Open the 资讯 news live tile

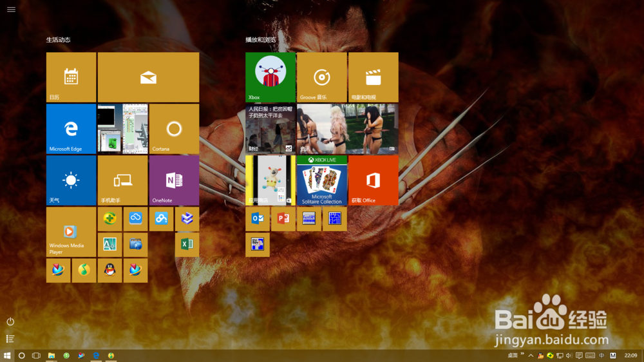348,129
